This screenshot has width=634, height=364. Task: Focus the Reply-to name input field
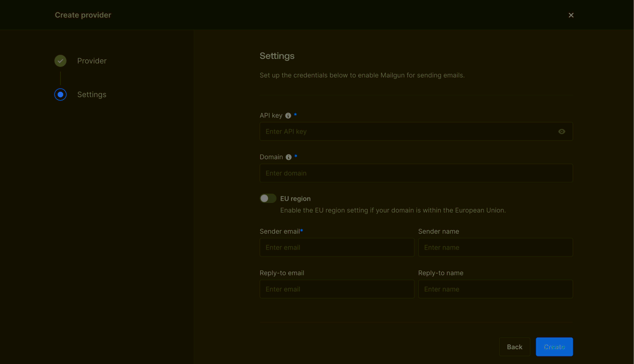click(495, 289)
